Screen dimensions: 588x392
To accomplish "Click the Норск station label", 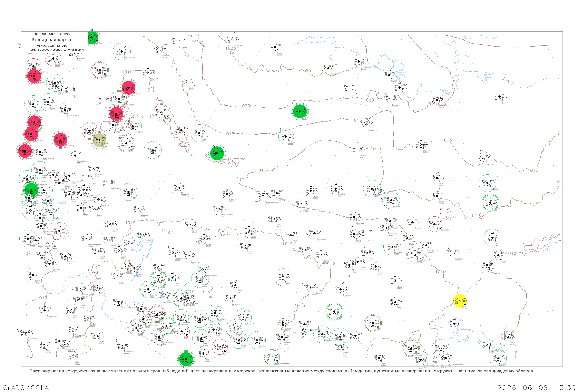I will [x=384, y=364].
